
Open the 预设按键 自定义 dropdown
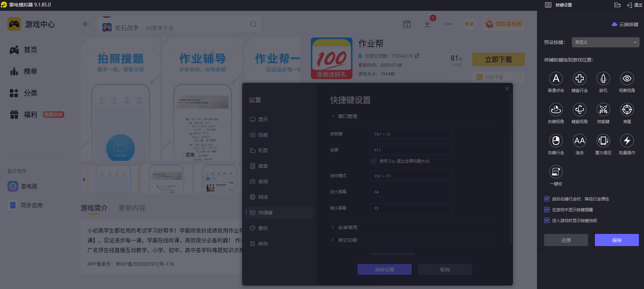(605, 42)
